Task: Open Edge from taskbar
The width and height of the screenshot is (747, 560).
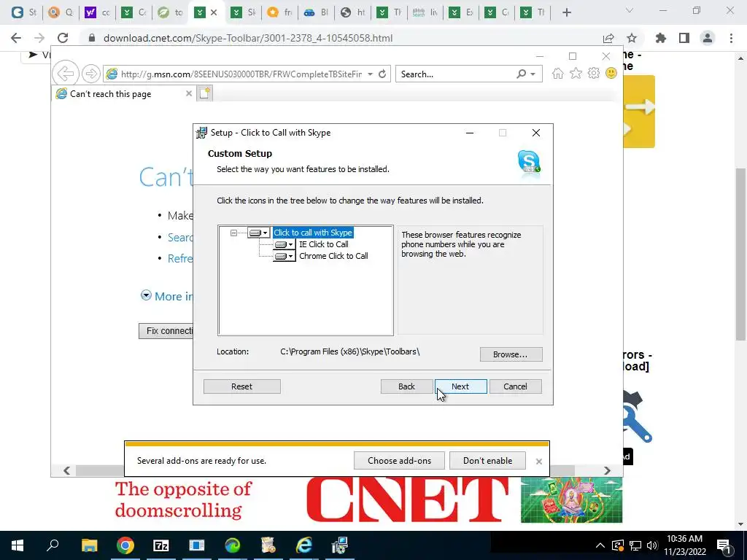Action: click(x=233, y=545)
